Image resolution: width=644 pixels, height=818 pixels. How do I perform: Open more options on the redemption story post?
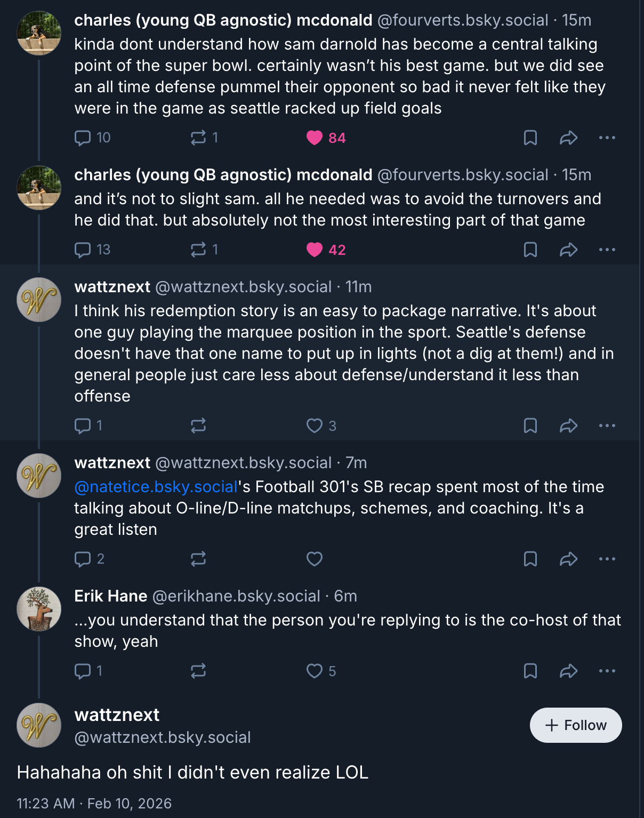[x=607, y=426]
